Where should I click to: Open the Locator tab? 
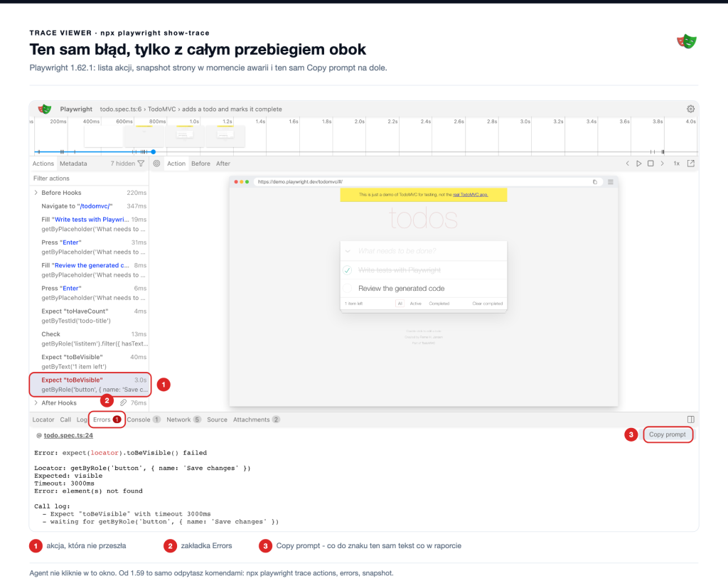pos(43,419)
